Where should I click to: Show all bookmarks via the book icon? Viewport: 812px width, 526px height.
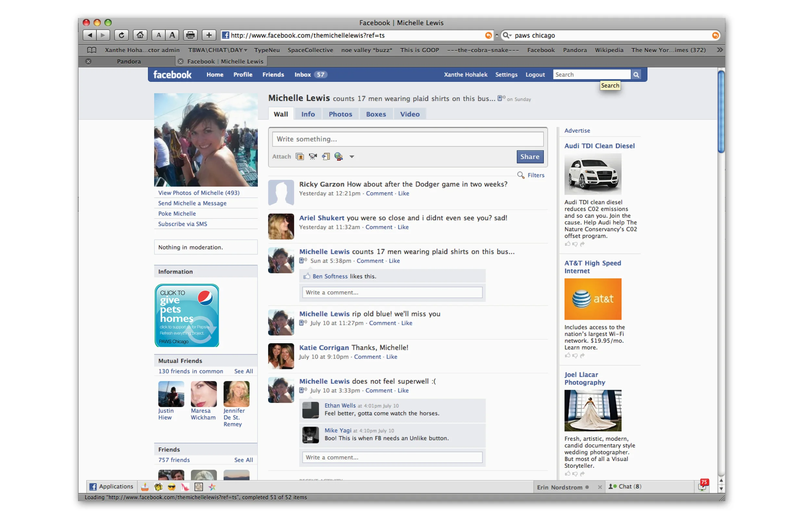[92, 50]
